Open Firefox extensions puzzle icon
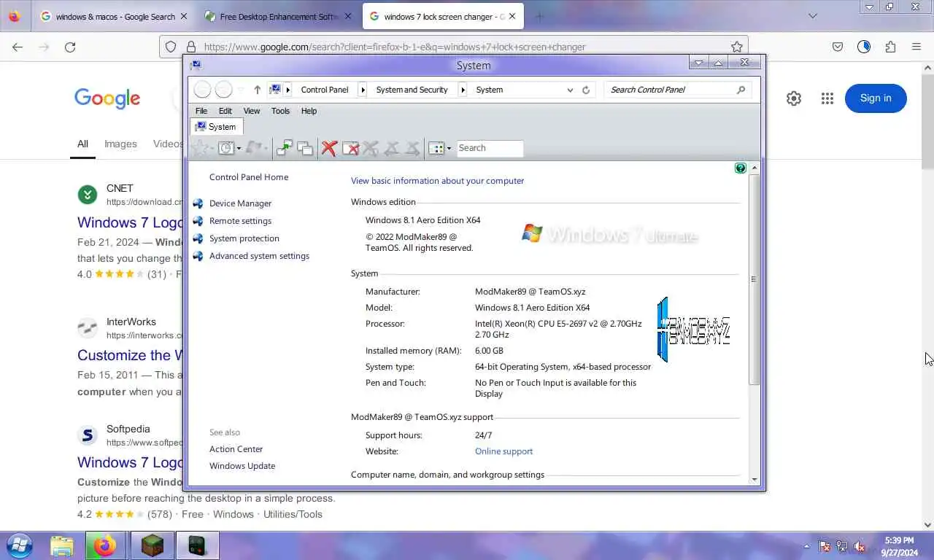The height and width of the screenshot is (560, 934). point(890,47)
